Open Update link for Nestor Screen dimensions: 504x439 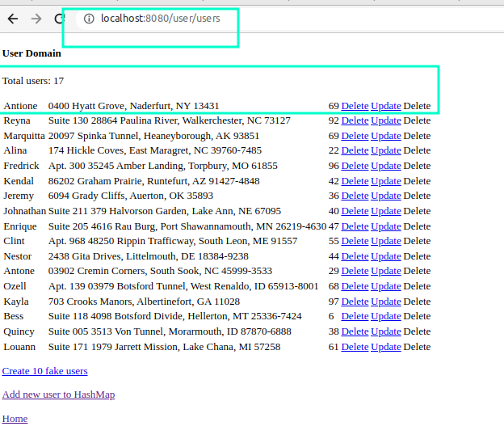click(386, 256)
